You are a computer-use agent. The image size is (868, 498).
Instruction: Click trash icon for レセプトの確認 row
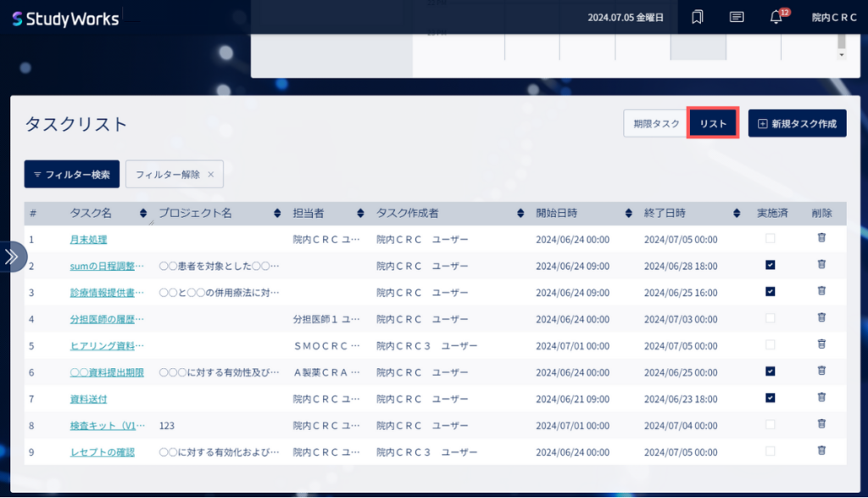821,450
